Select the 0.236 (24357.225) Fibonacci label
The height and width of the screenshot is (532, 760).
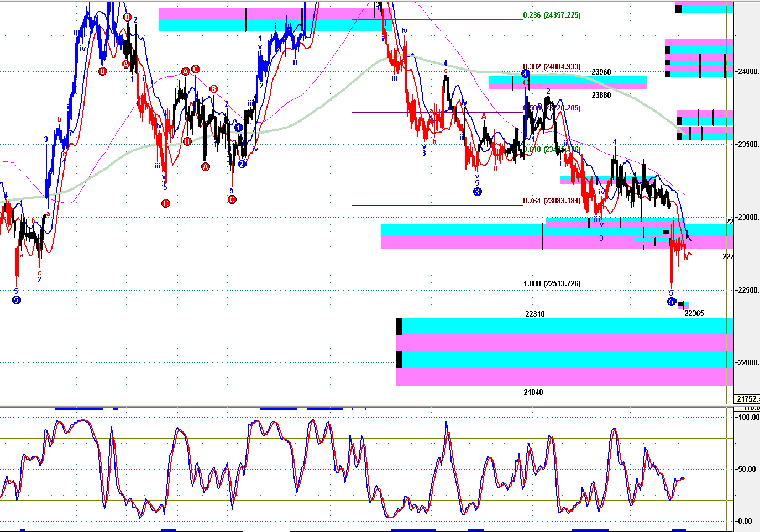[552, 15]
